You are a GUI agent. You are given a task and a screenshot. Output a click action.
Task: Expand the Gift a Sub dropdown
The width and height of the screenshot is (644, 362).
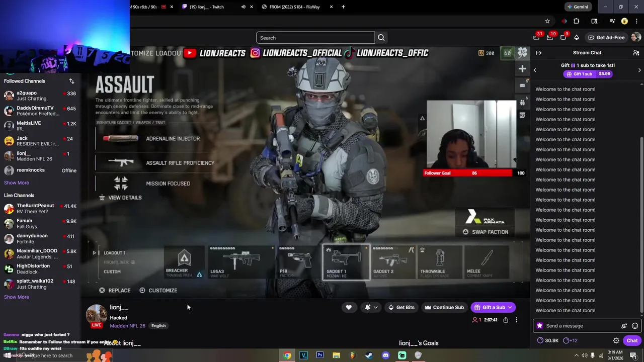[x=510, y=307]
